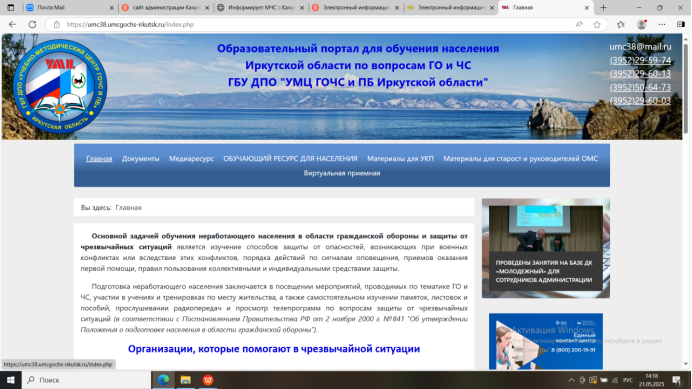
Task: Switch to second Электронный информацио tab
Action: coord(450,8)
